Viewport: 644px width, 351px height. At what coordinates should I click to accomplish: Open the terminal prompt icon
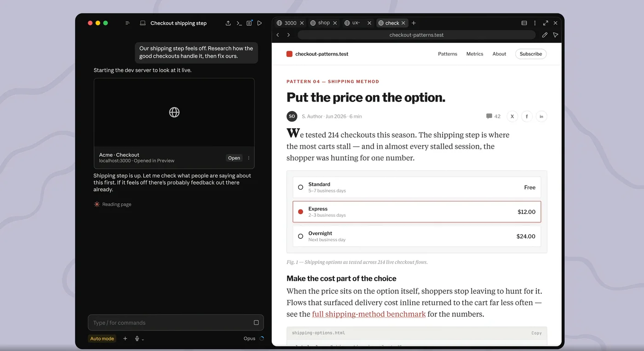click(x=239, y=23)
